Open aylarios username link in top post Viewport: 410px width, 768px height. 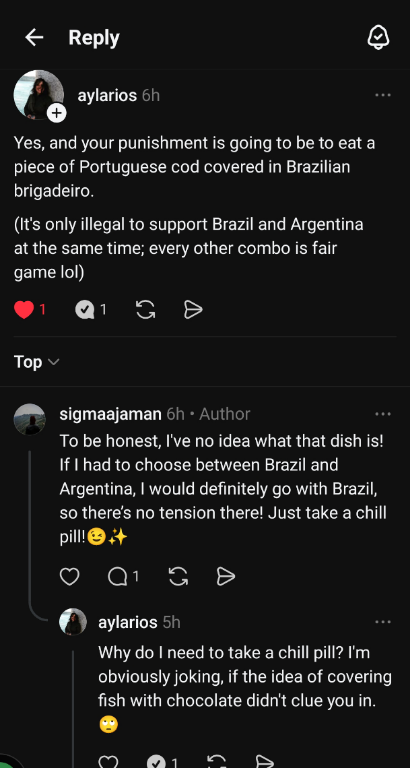[107, 95]
